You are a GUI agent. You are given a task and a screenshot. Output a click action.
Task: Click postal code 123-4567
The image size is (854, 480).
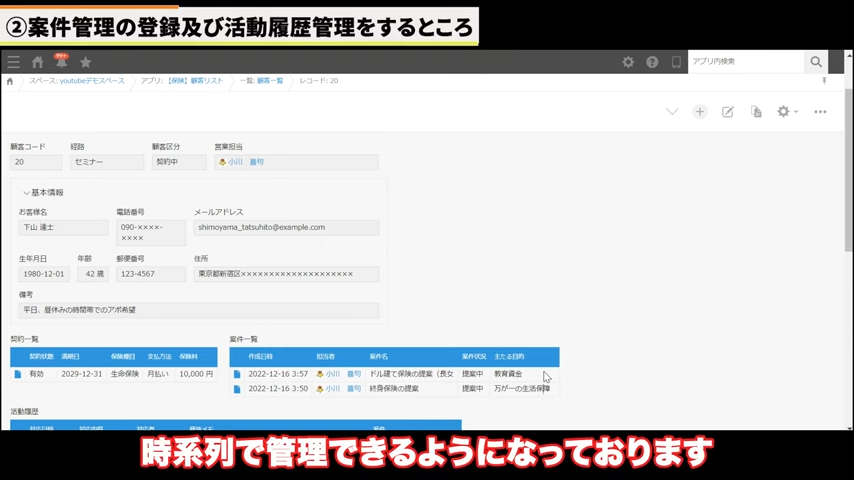click(151, 275)
